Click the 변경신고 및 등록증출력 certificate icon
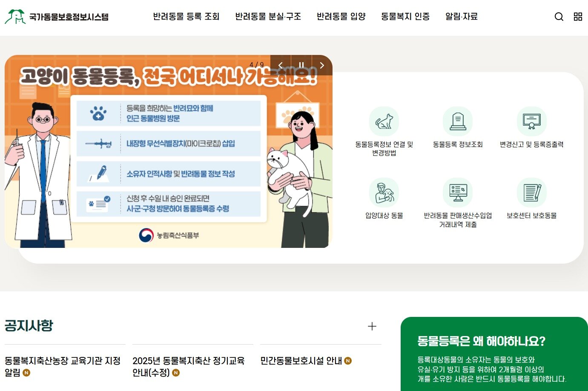 532,121
